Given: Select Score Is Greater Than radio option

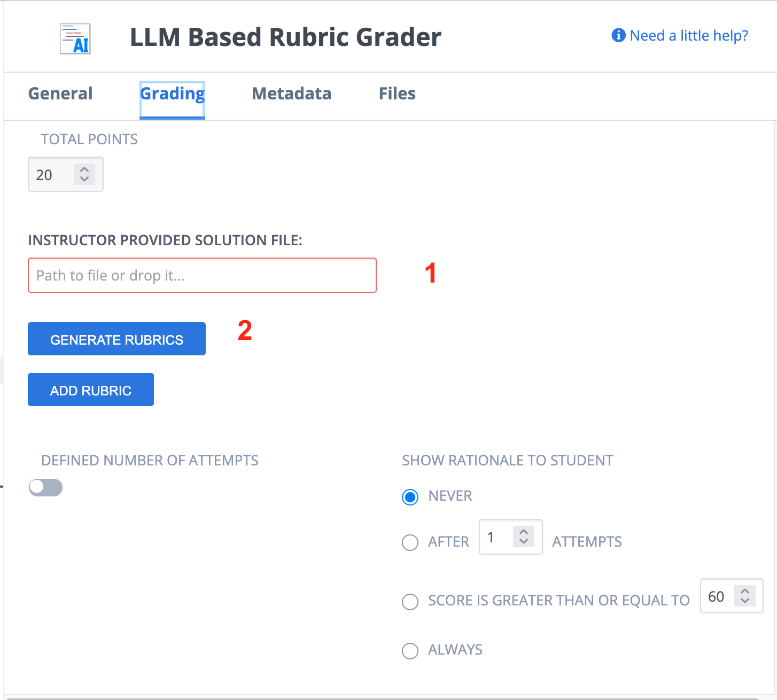Looking at the screenshot, I should (x=410, y=601).
